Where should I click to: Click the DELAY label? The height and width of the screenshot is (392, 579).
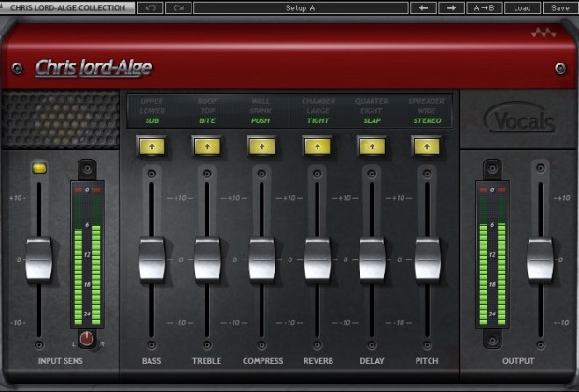coord(373,361)
